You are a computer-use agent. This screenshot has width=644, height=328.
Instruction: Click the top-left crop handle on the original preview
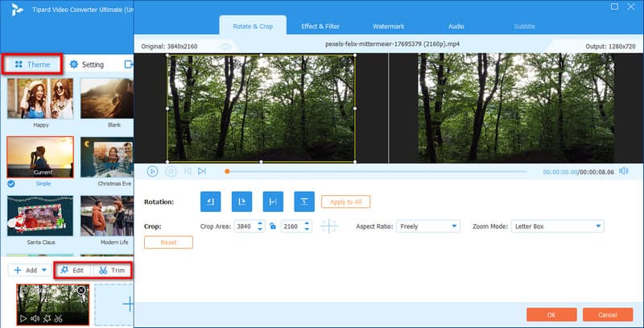[x=167, y=55]
